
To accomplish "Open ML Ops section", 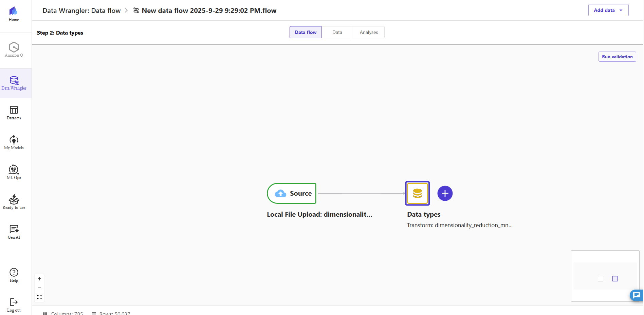I will coord(14,172).
